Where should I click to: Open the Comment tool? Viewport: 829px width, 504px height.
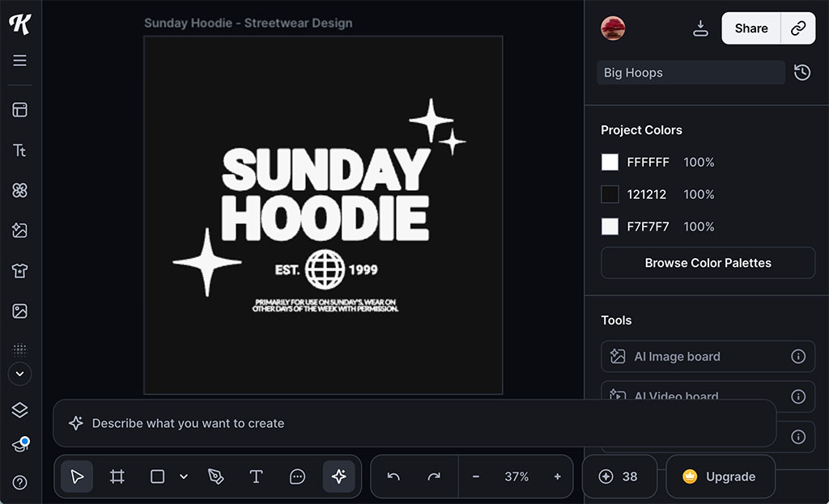pyautogui.click(x=297, y=476)
